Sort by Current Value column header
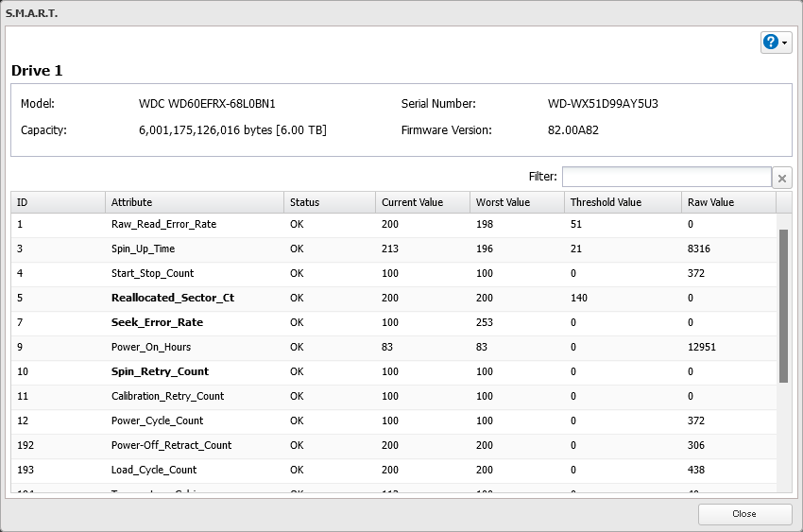803x532 pixels. coord(421,202)
